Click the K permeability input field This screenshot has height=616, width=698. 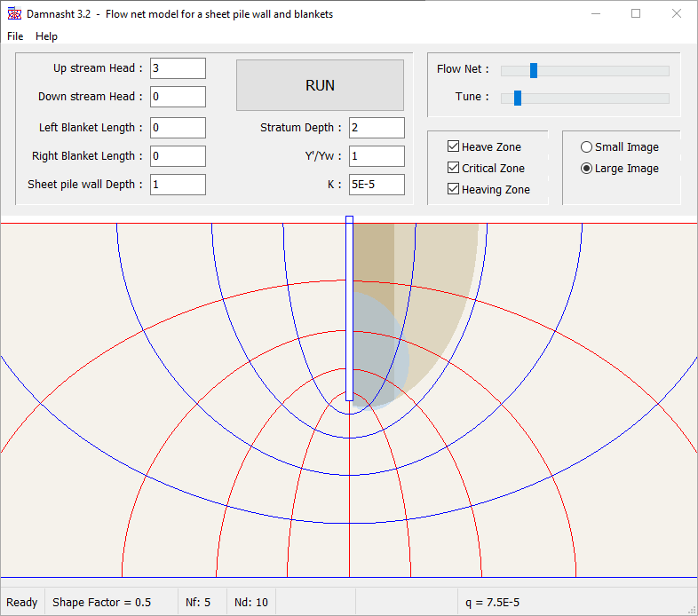(377, 185)
